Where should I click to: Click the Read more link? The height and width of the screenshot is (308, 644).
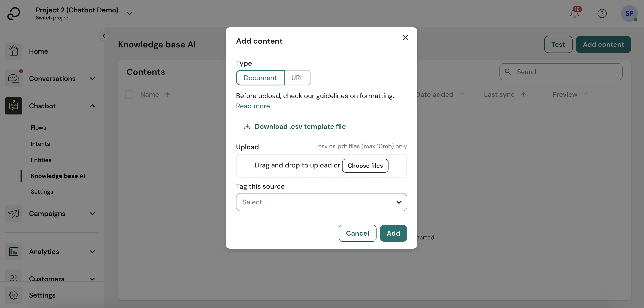pyautogui.click(x=253, y=106)
